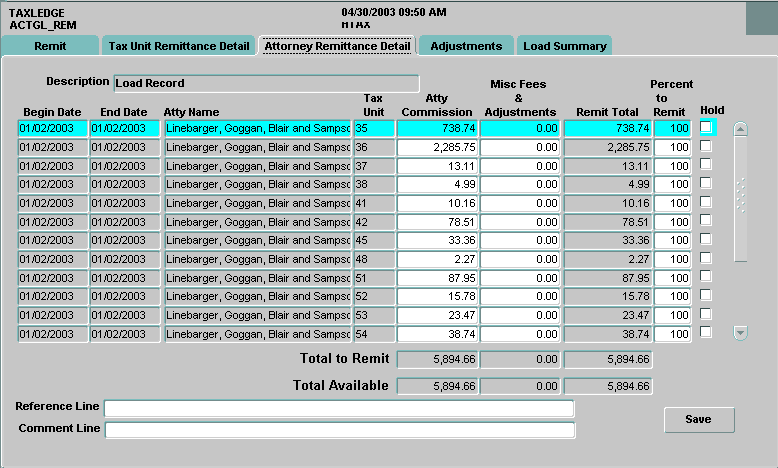Click Misc Fees field for tax unit 52

click(x=521, y=297)
